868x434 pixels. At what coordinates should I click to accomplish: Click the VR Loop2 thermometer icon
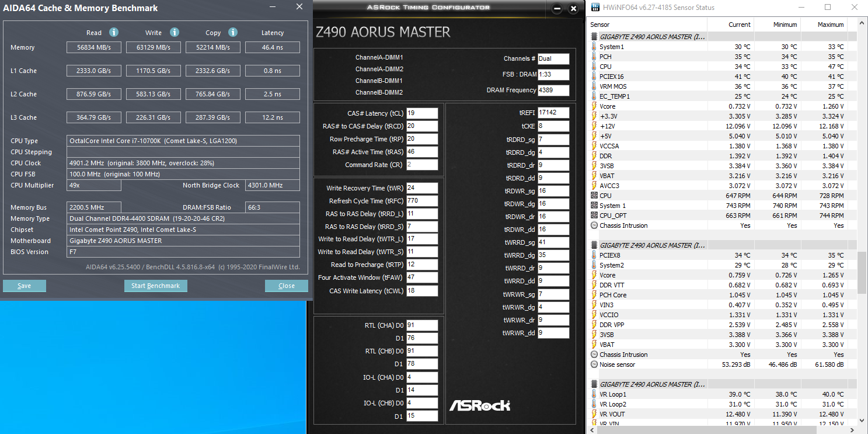tap(594, 404)
